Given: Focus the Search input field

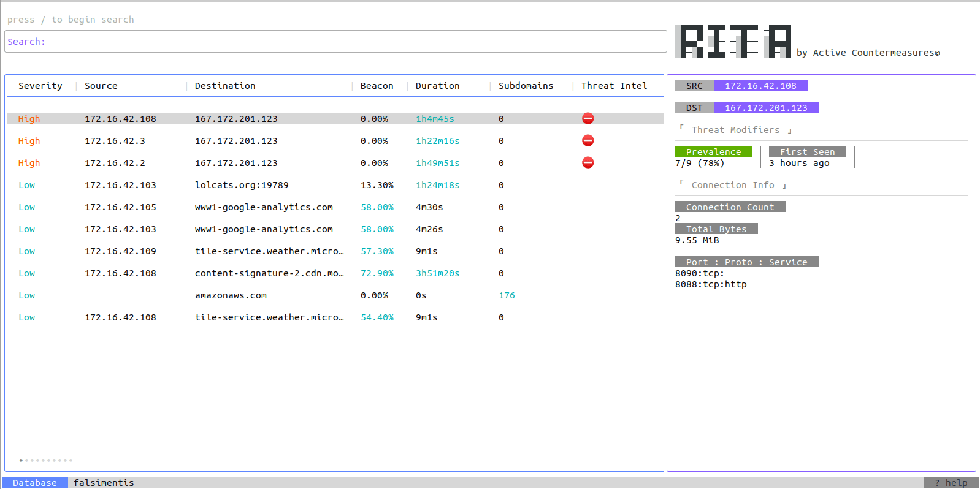Looking at the screenshot, I should pyautogui.click(x=335, y=42).
